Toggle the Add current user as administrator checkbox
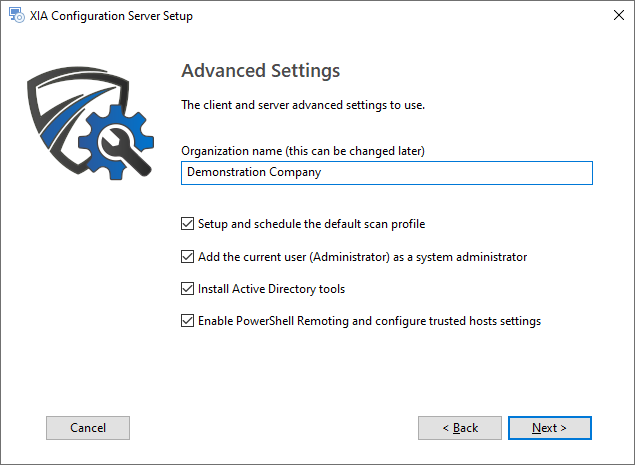 click(187, 256)
